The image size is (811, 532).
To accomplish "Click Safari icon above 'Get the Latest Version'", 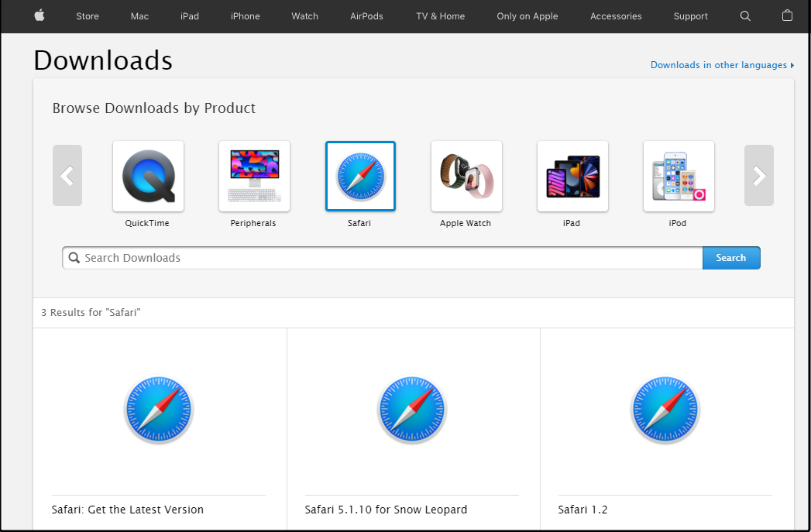I will (159, 409).
